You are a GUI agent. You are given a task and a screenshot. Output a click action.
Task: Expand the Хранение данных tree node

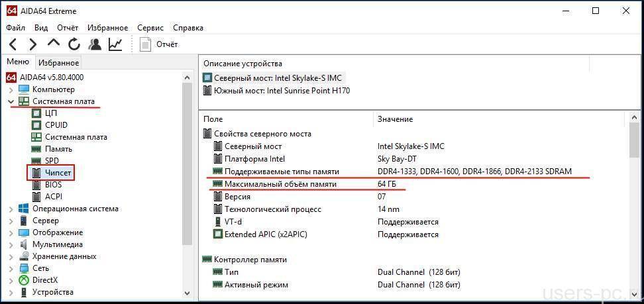click(x=11, y=256)
